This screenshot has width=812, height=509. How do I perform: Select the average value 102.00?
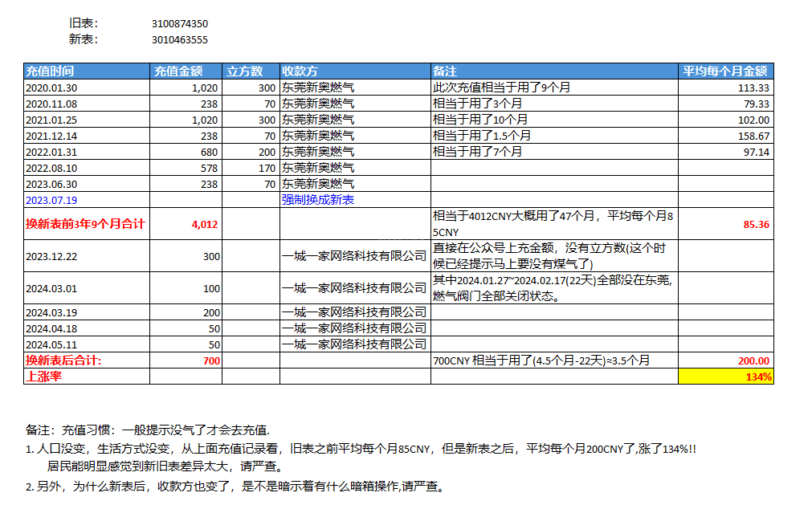tap(726, 120)
